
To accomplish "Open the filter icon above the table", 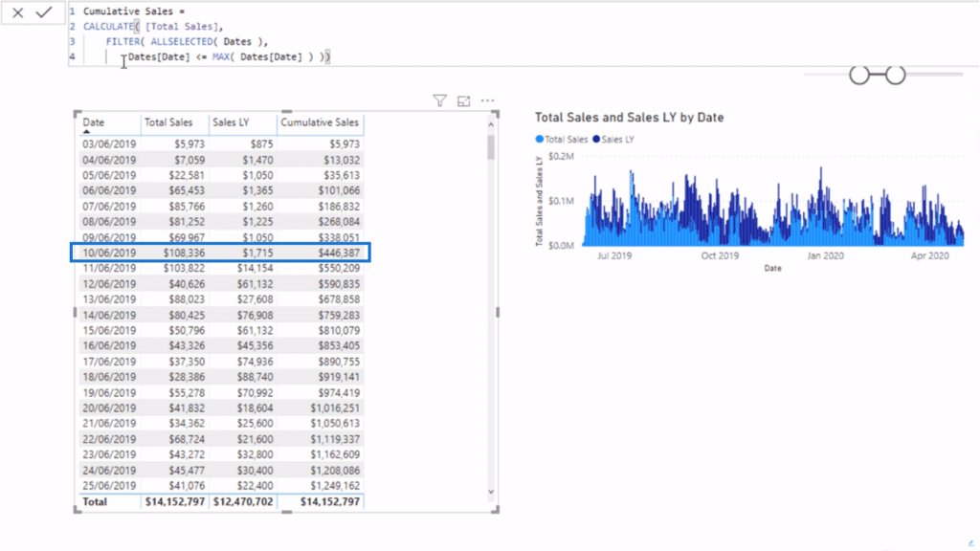I will pos(440,100).
